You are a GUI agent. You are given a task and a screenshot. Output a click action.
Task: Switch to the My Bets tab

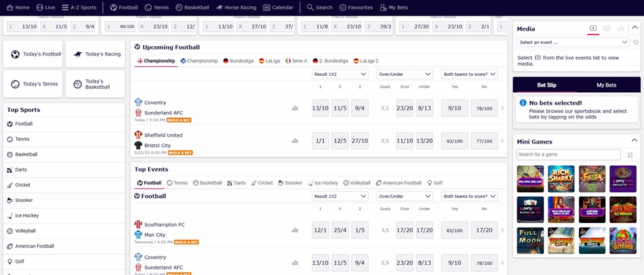coord(606,85)
